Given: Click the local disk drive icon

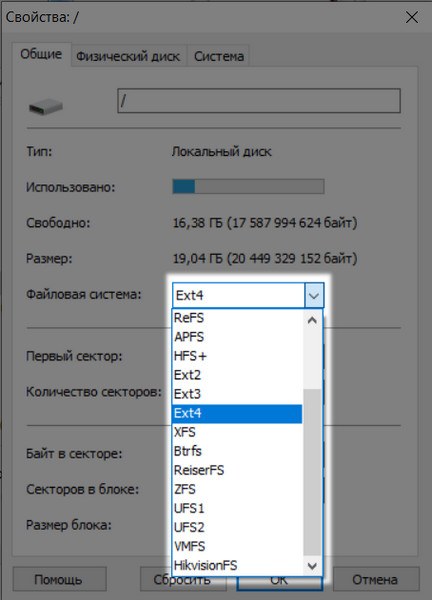Looking at the screenshot, I should point(46,106).
